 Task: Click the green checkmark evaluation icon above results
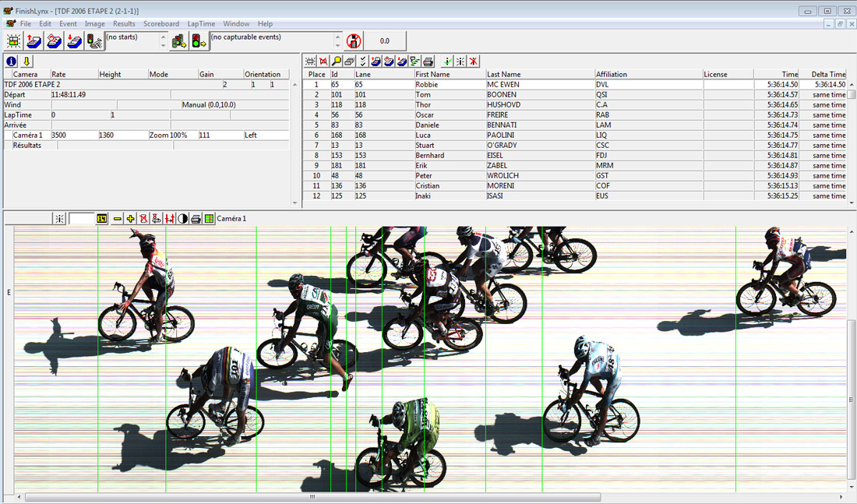click(447, 60)
